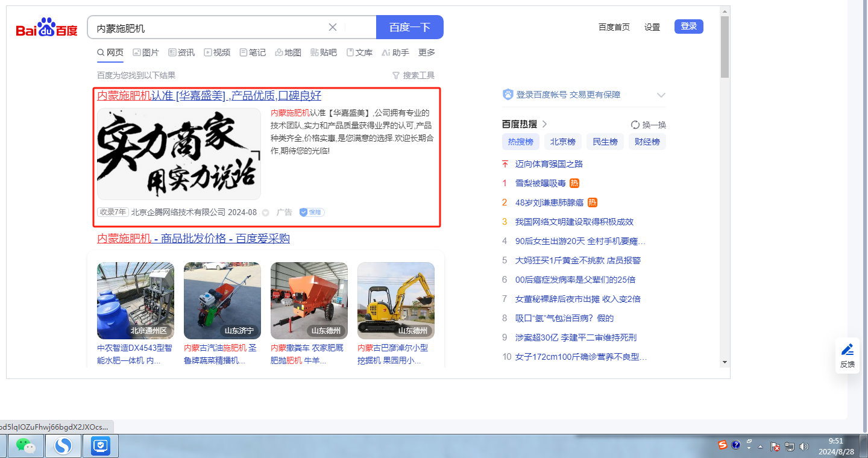
Task: Switch to the 图片 search tab
Action: (145, 52)
